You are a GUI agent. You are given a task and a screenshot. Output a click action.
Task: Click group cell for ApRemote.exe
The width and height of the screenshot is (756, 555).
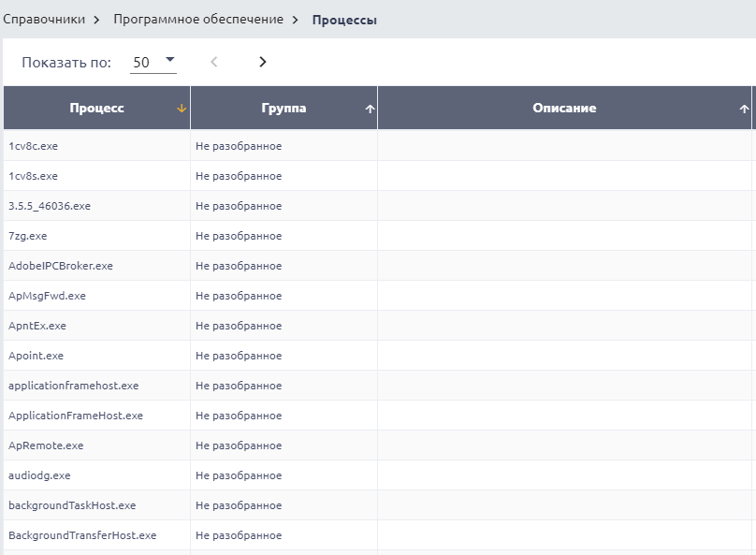point(239,445)
